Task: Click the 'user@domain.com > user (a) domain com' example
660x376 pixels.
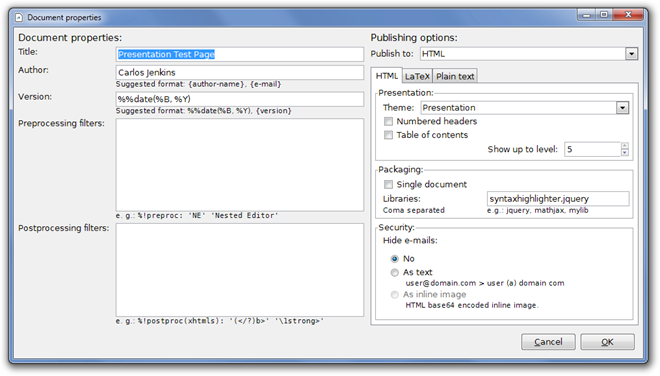Action: pyautogui.click(x=485, y=283)
